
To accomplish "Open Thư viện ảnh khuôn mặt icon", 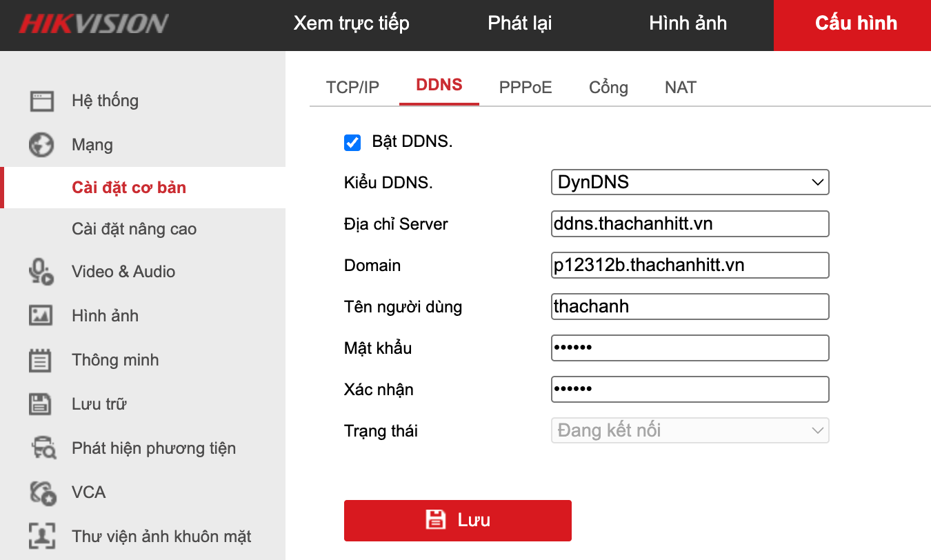I will 41,537.
